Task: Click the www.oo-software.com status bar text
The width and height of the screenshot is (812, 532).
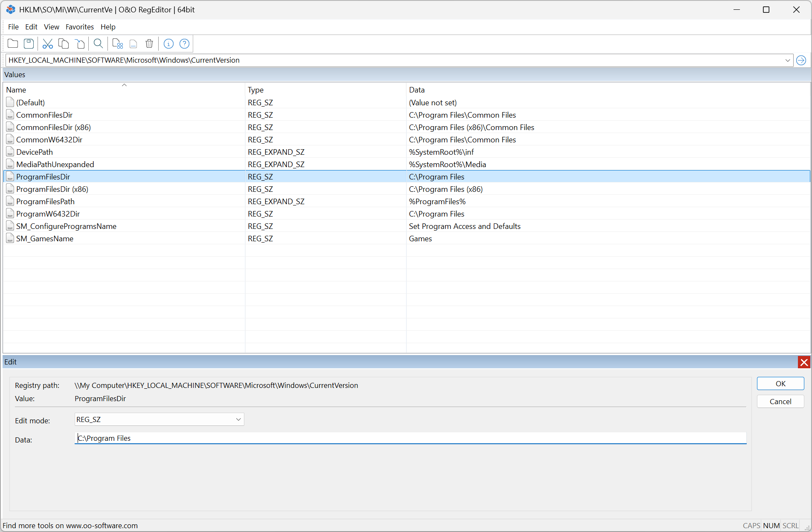Action: (102, 526)
